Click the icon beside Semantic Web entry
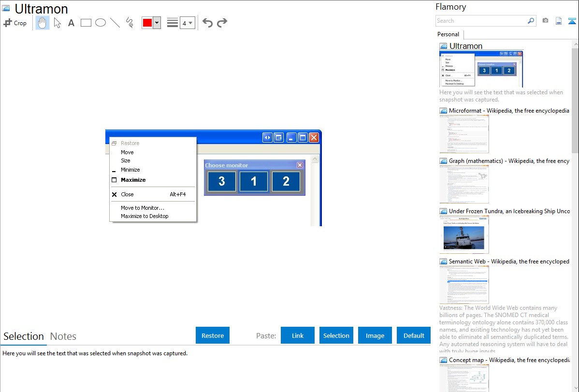The image size is (579, 392). click(444, 261)
